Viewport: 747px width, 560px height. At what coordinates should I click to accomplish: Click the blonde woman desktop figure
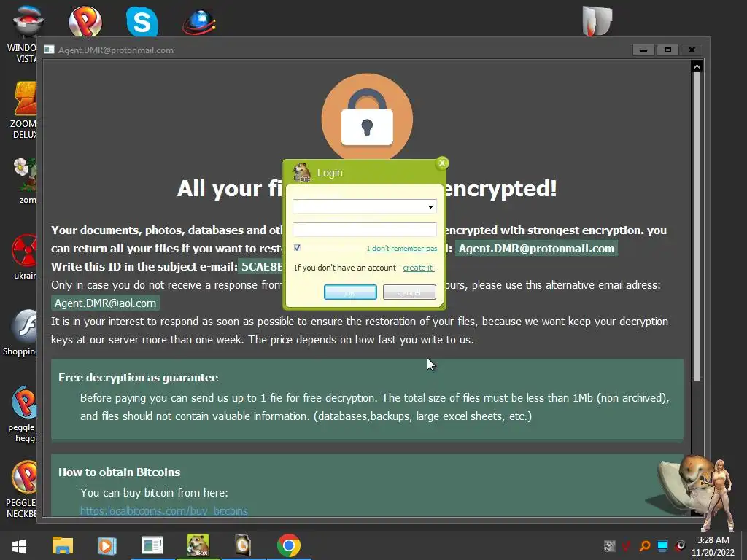point(719,495)
